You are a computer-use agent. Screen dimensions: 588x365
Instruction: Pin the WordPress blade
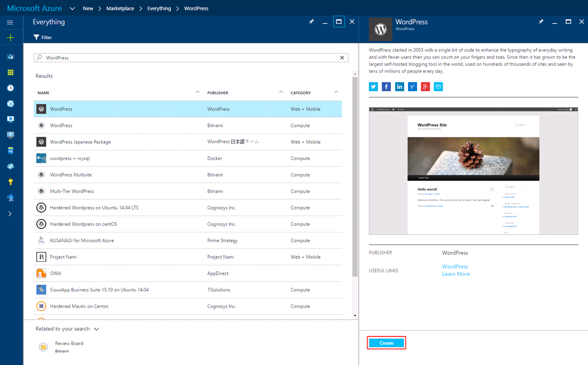[541, 22]
